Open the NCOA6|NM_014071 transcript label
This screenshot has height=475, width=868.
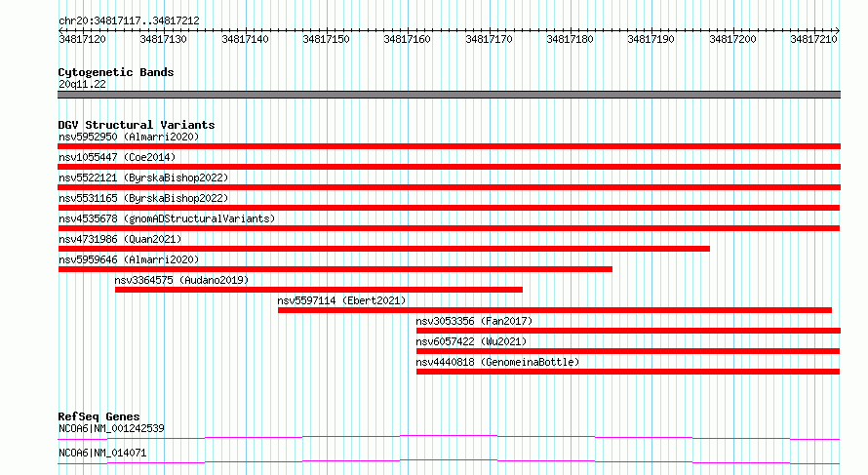102,453
